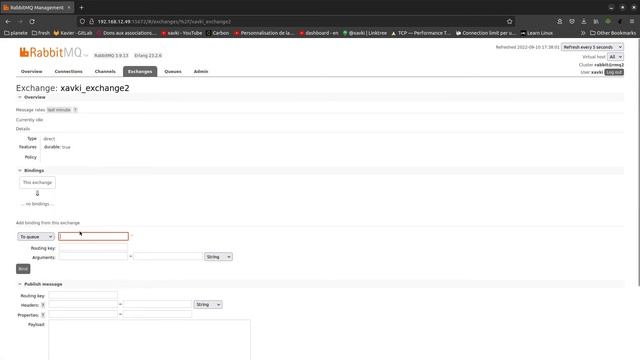Focus the binding Arguments value field

point(168,256)
